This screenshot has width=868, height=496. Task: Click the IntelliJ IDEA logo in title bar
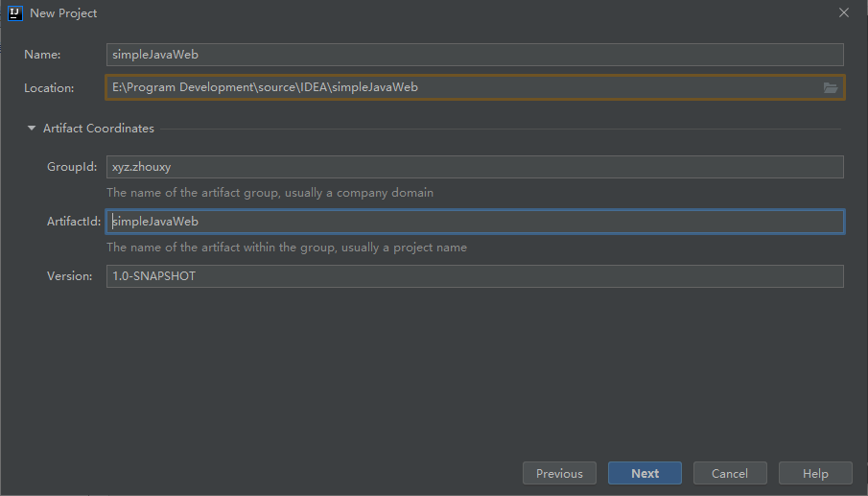point(15,13)
